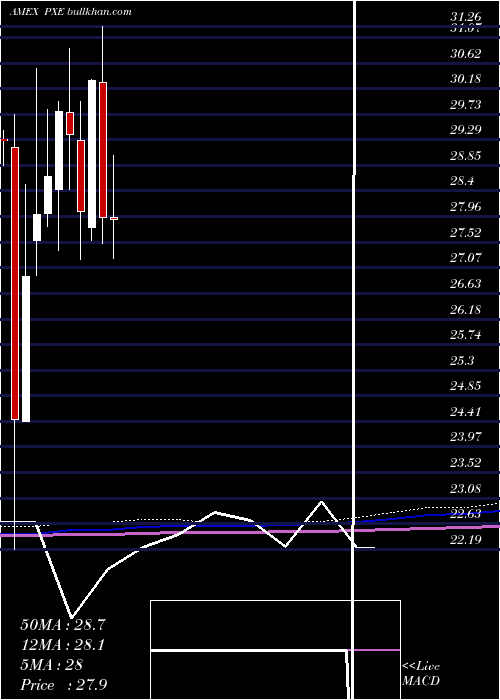Select the 28.4 price axis label

pos(462,181)
